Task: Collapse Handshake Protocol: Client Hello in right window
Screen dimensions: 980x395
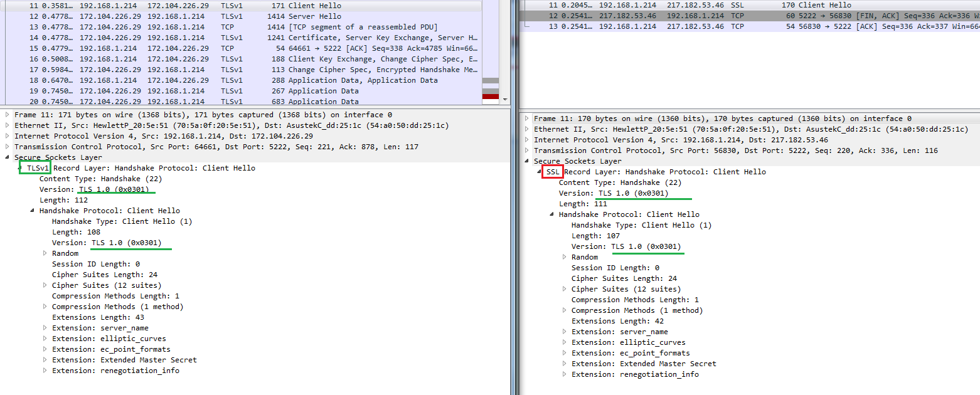Action: (x=552, y=214)
